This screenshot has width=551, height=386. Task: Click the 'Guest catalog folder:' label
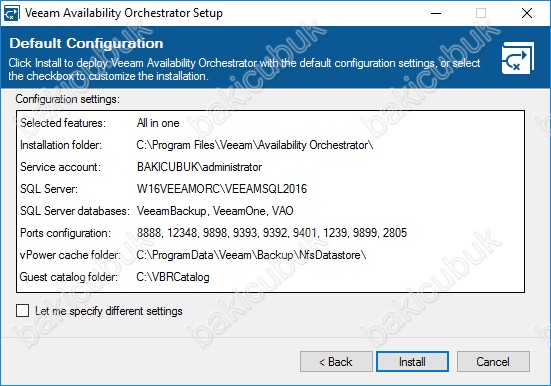pyautogui.click(x=69, y=277)
